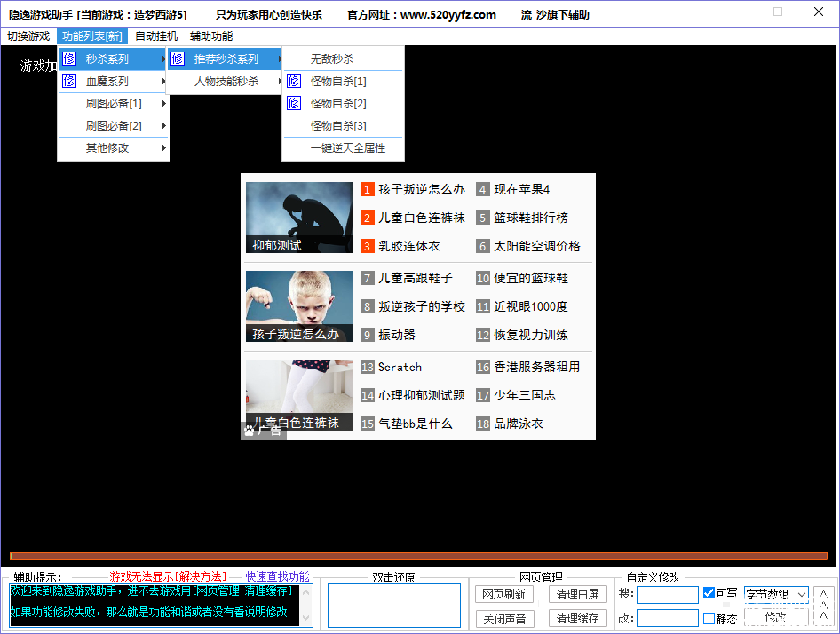
Task: Enable the 可写 checkbox
Action: pos(709,593)
